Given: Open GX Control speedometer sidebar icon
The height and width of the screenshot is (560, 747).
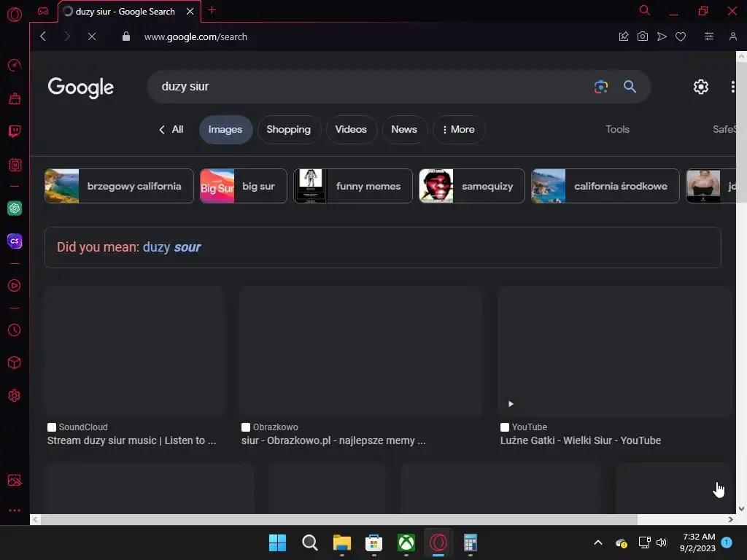Looking at the screenshot, I should (15, 65).
